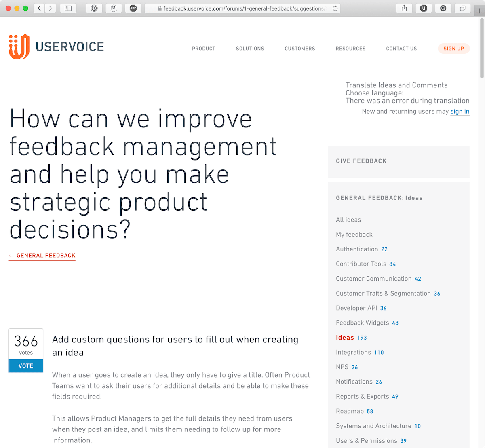Open the Adblock Plus ABP icon
This screenshot has width=485, height=448.
pyautogui.click(x=133, y=8)
